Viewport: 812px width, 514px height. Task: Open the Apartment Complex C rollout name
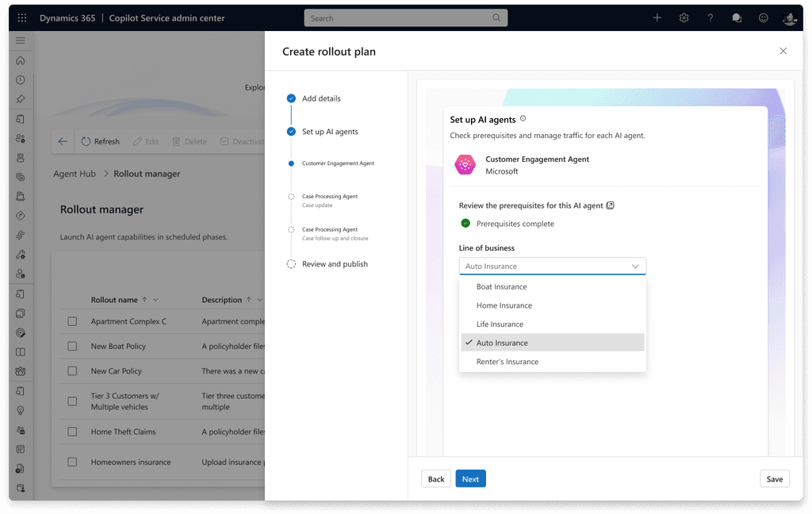point(128,322)
